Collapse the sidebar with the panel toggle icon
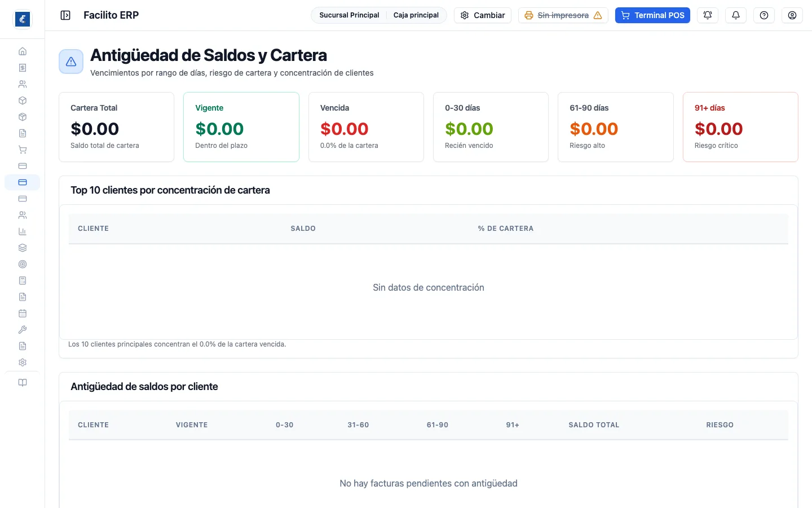The height and width of the screenshot is (508, 812). tap(65, 15)
